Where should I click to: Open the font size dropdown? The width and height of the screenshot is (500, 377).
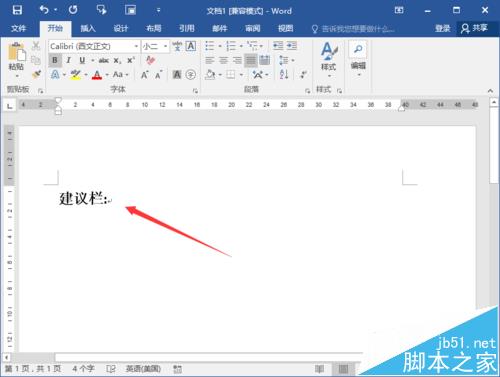coord(165,46)
